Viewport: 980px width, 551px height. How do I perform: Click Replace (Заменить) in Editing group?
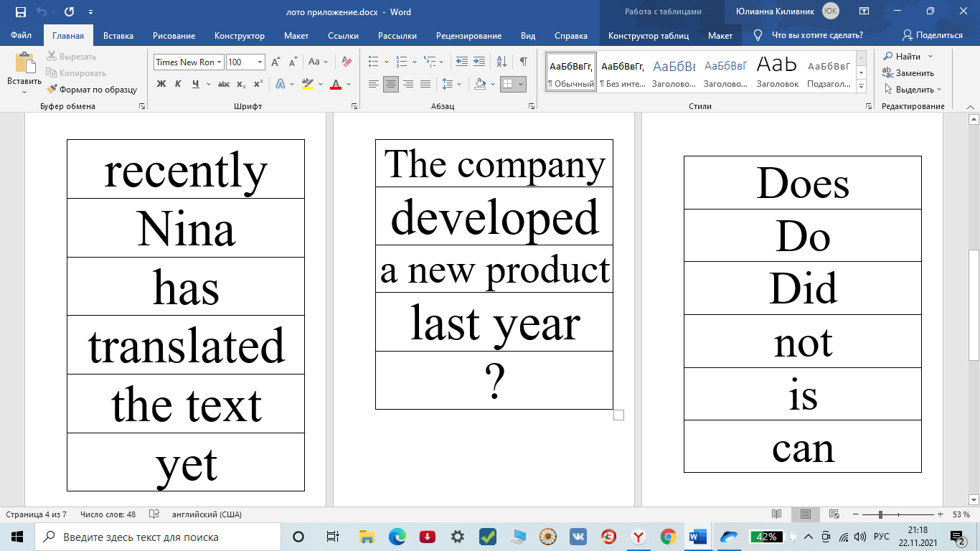coord(908,73)
